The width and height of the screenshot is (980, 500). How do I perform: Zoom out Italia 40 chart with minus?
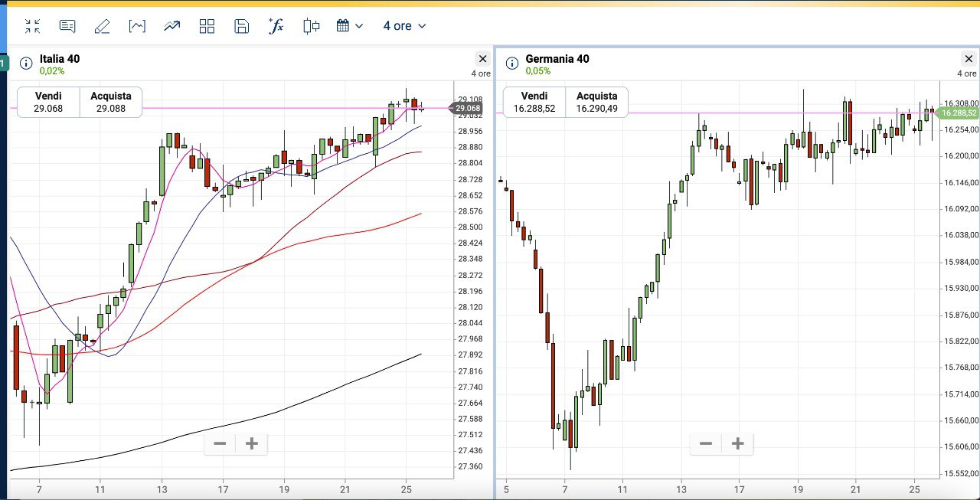(x=220, y=443)
